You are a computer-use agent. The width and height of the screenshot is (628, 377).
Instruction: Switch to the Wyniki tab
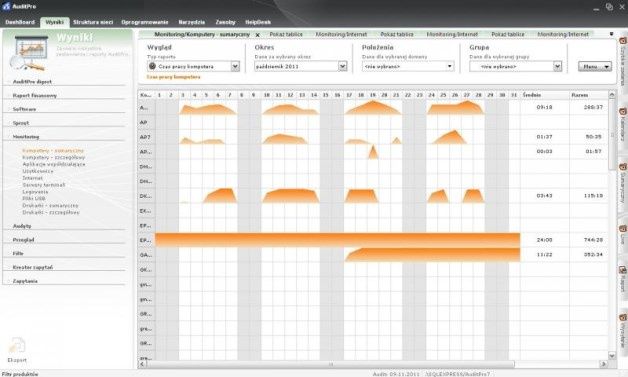(x=54, y=22)
